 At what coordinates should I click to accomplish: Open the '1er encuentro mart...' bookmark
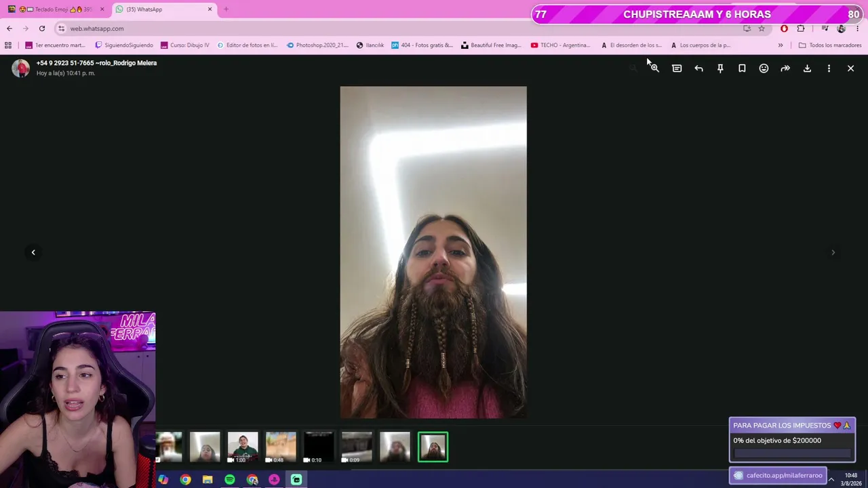click(55, 45)
